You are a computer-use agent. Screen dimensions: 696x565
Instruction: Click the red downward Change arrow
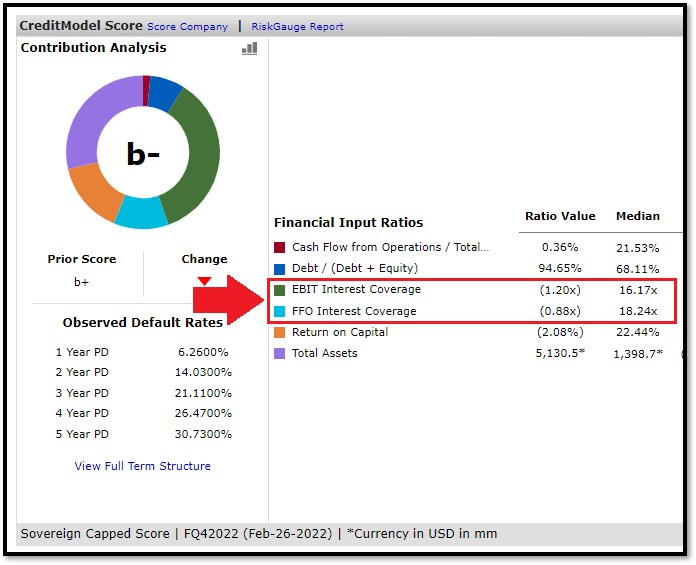pos(204,281)
